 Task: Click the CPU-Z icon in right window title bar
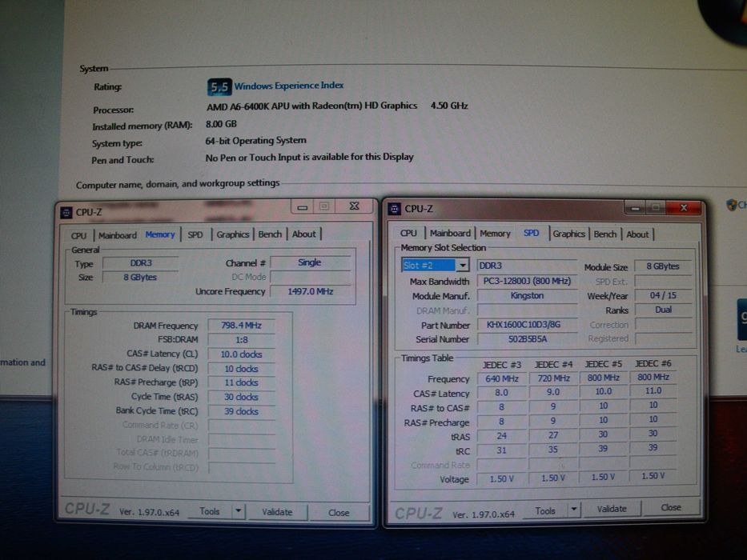click(395, 209)
